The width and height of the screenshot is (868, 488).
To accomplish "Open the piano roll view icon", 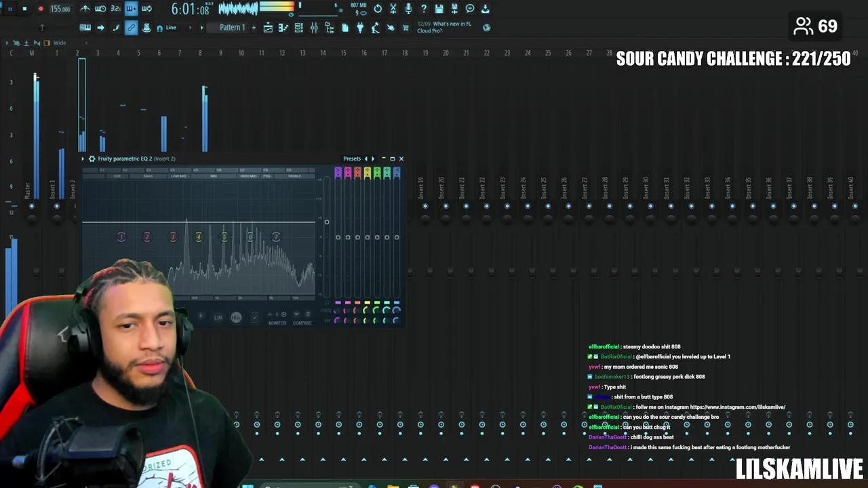I will (x=283, y=28).
